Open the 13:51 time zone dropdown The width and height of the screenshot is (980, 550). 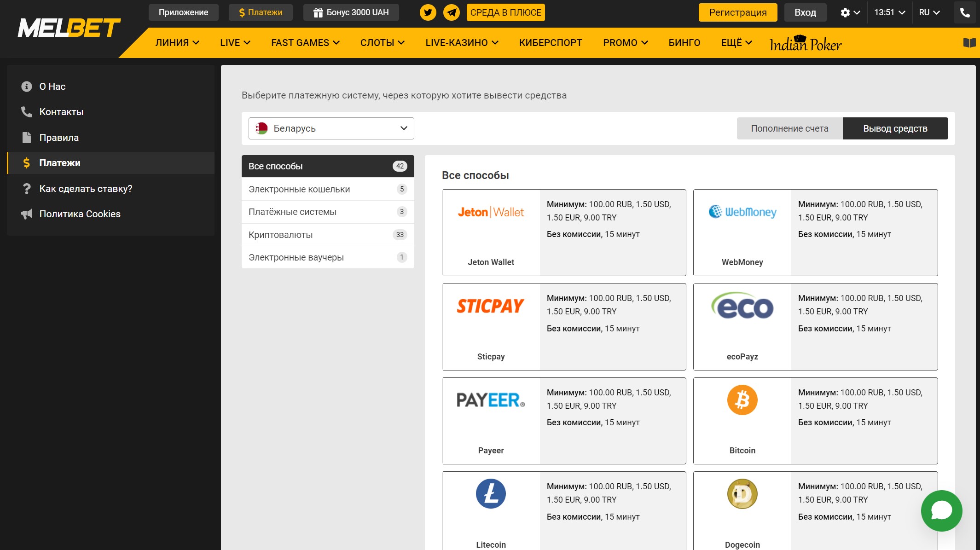[889, 12]
